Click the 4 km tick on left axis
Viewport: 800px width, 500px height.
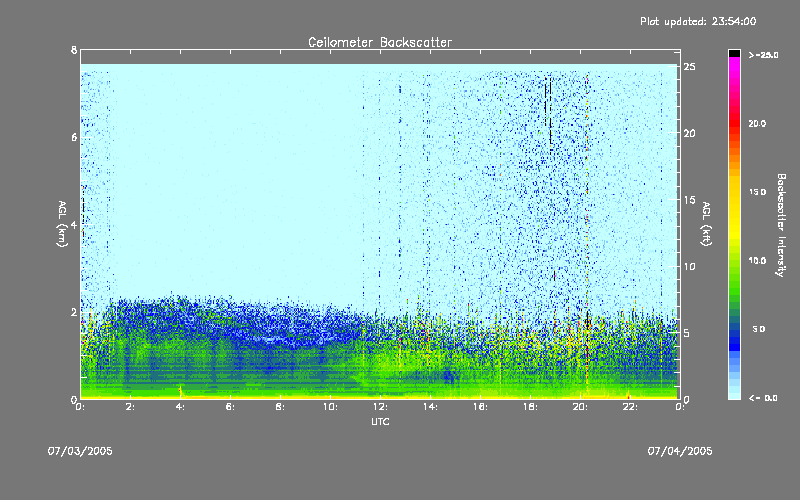tap(74, 224)
